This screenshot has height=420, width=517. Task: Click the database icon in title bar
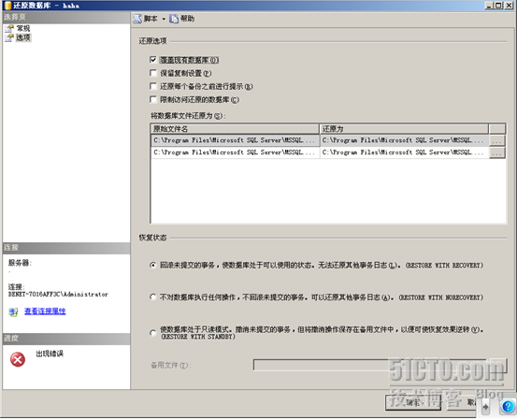point(7,6)
